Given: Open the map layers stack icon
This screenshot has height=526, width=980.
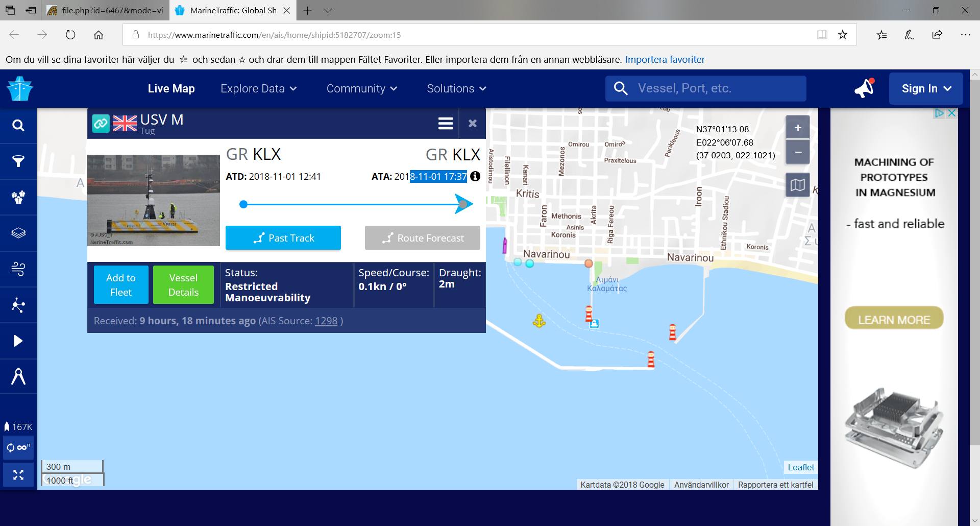Looking at the screenshot, I should [18, 233].
